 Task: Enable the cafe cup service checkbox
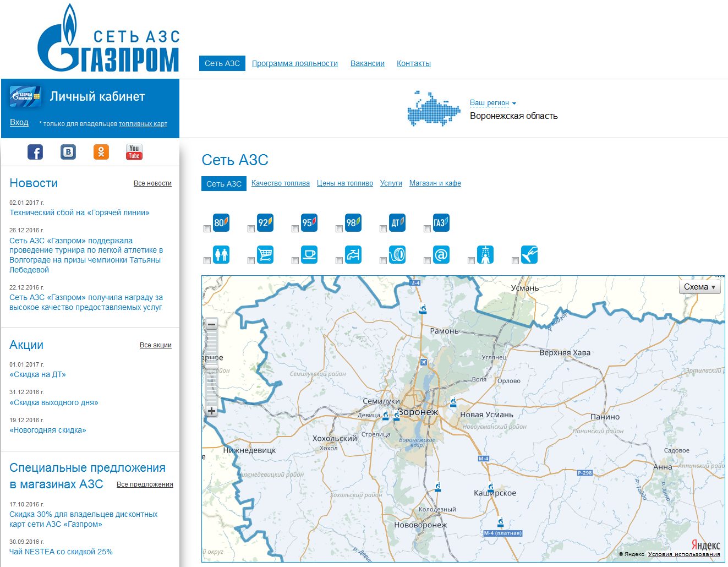295,260
